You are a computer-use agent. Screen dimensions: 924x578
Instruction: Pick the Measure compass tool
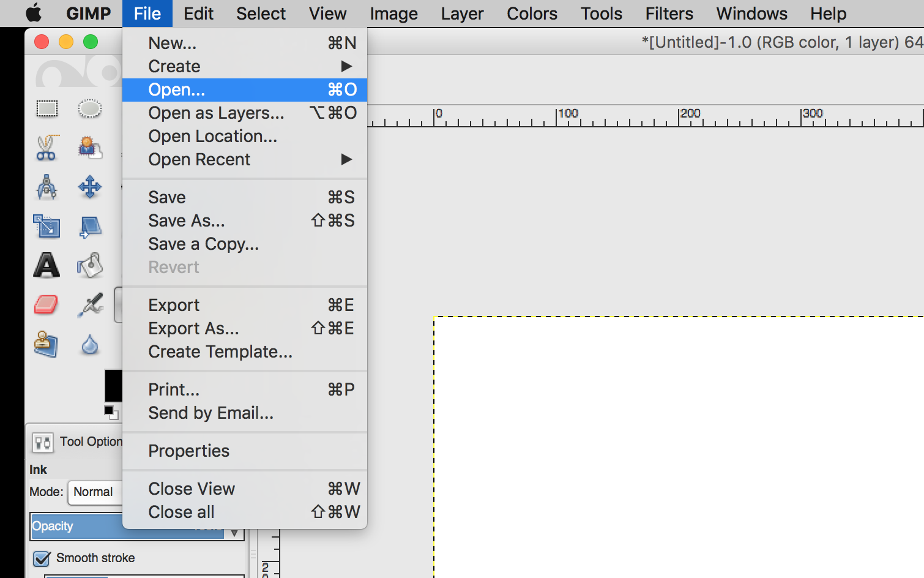(x=47, y=187)
